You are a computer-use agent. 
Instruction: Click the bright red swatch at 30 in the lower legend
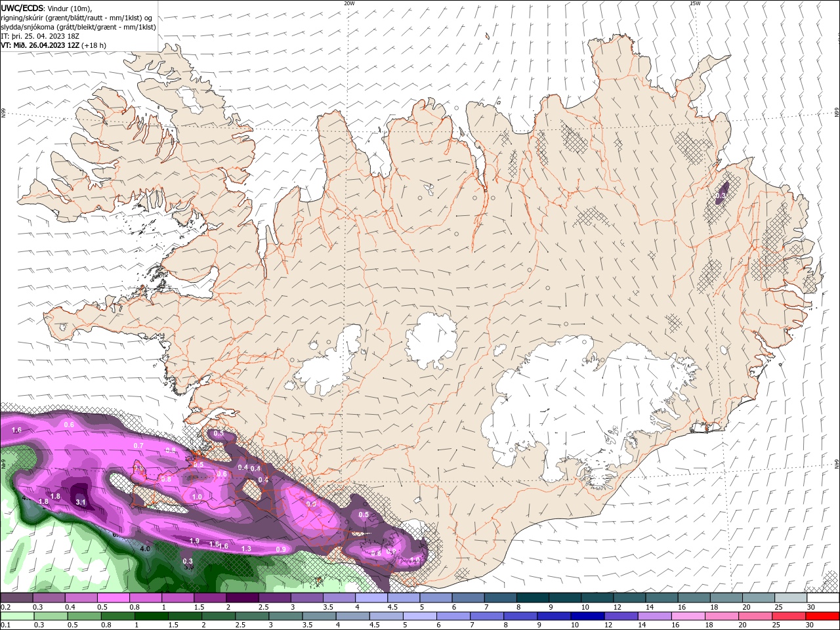[x=824, y=616]
